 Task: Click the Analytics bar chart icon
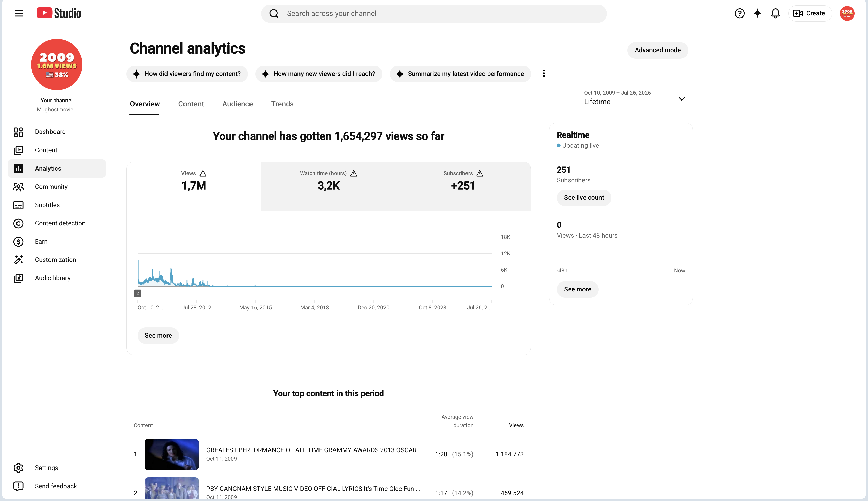pyautogui.click(x=18, y=168)
